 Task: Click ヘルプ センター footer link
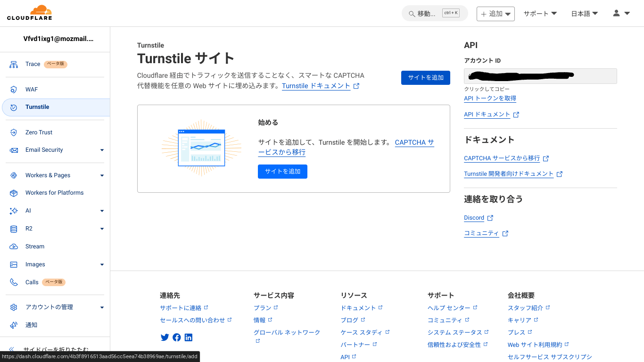[449, 308]
